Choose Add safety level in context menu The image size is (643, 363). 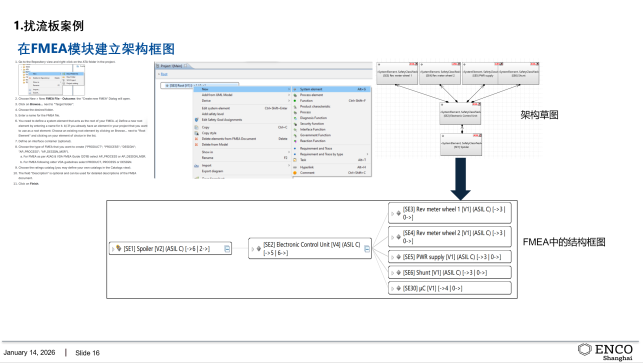click(242, 114)
